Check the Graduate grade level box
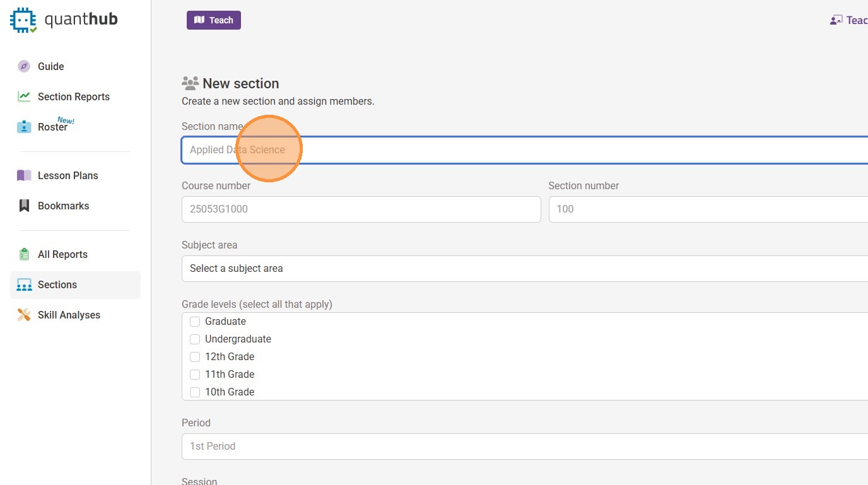The width and height of the screenshot is (868, 485). tap(195, 322)
